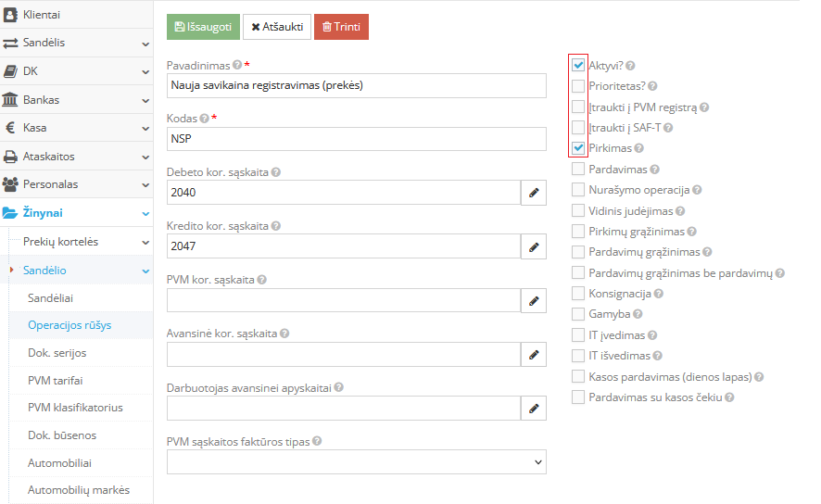The image size is (821, 504).
Task: Open PVM sąskaitos faktūros tipas dropdown
Action: point(357,461)
